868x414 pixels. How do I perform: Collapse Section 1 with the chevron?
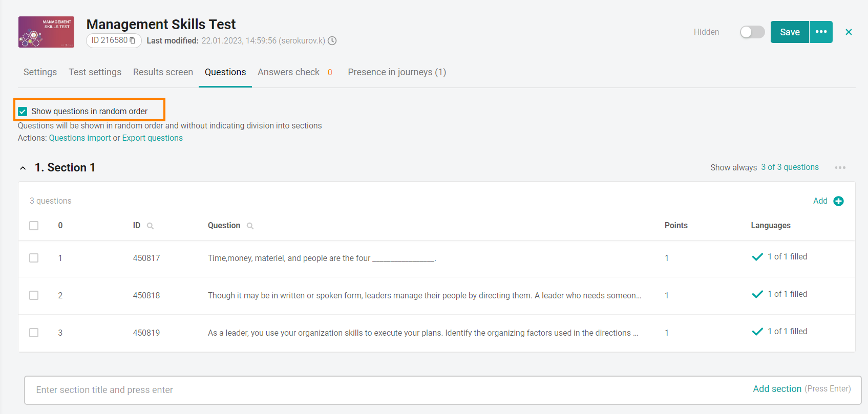point(23,168)
